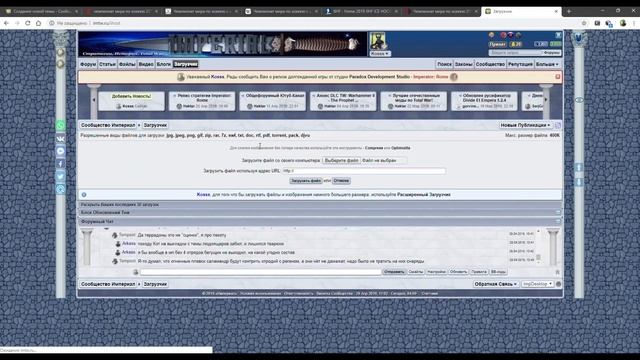
Task: Expand top Сообщество Империал breadcrumb arrow
Action: 139,125
